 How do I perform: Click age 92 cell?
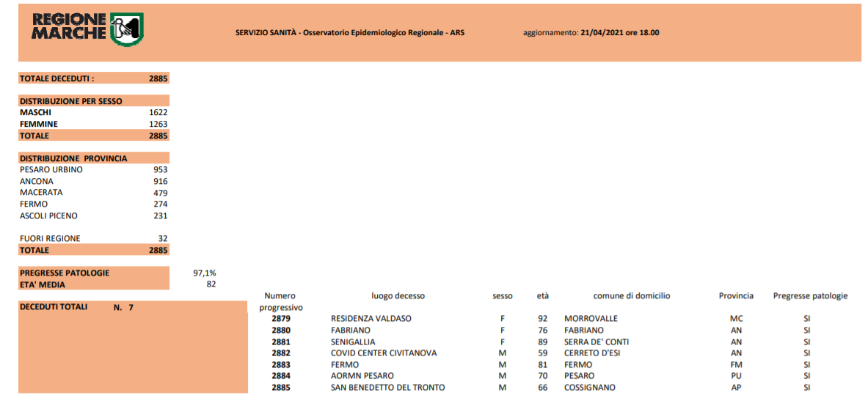pyautogui.click(x=542, y=320)
